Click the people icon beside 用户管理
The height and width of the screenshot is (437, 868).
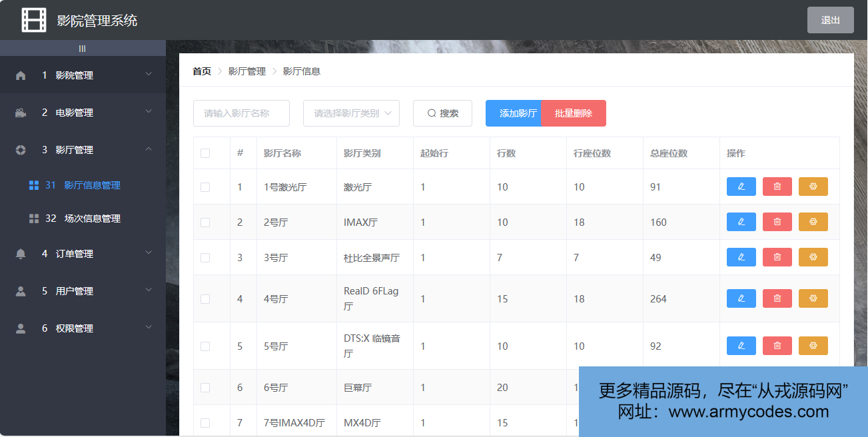tap(21, 291)
